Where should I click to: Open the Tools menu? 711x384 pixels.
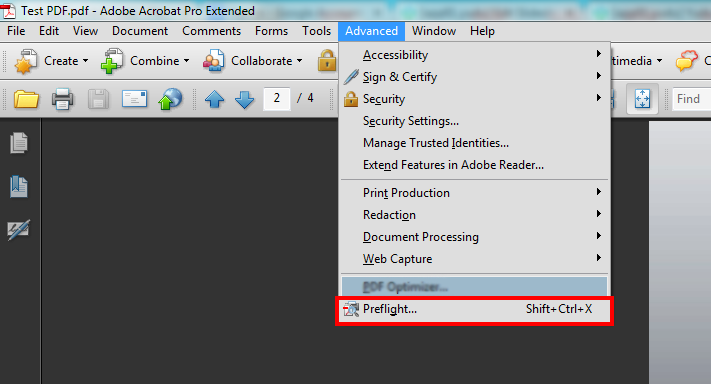click(317, 31)
